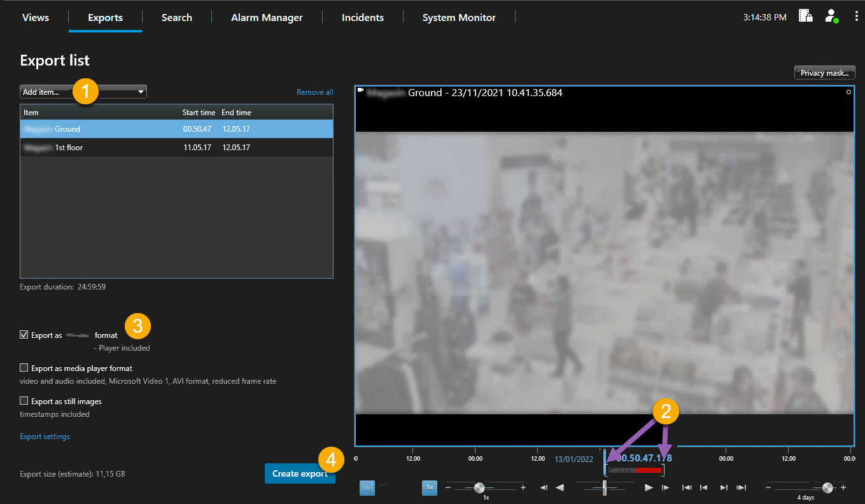Click the End time column header

coord(236,113)
